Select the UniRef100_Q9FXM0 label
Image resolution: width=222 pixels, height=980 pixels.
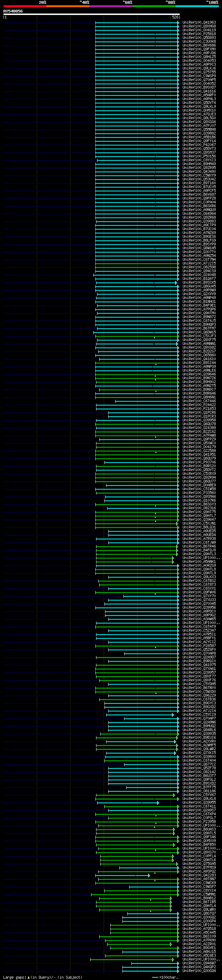(x=199, y=49)
